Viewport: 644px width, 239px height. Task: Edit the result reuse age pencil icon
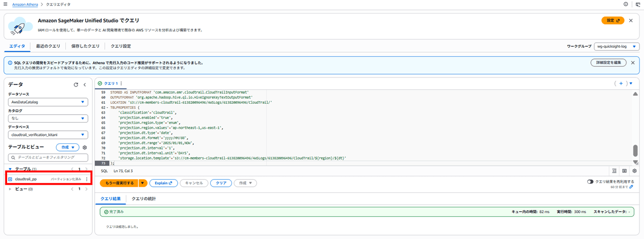click(631, 187)
